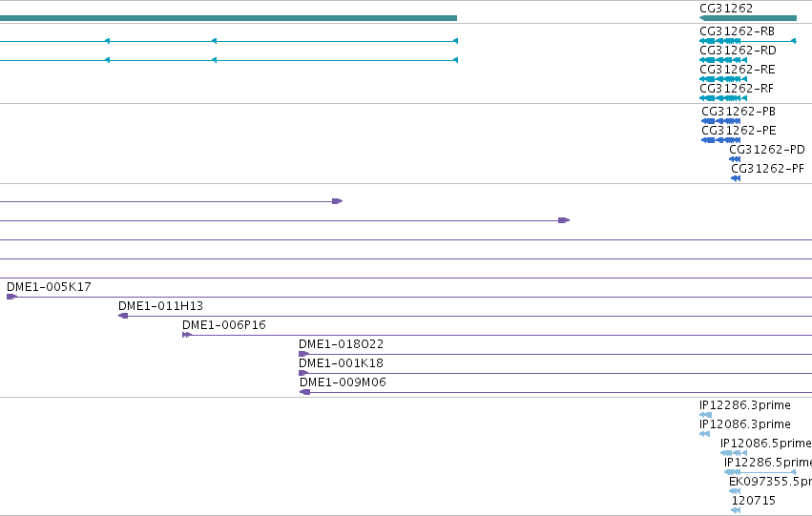The image size is (812, 516).
Task: Click the IP12086.5prime EST glyph
Action: [x=734, y=453]
